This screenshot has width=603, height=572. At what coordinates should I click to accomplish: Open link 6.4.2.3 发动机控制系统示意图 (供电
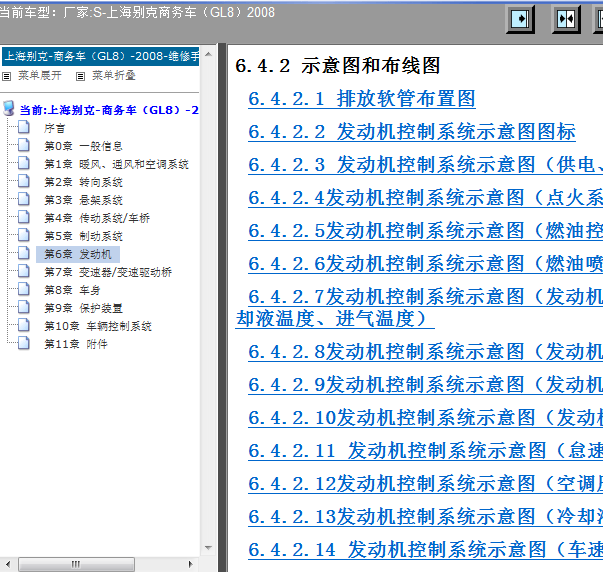pos(425,165)
